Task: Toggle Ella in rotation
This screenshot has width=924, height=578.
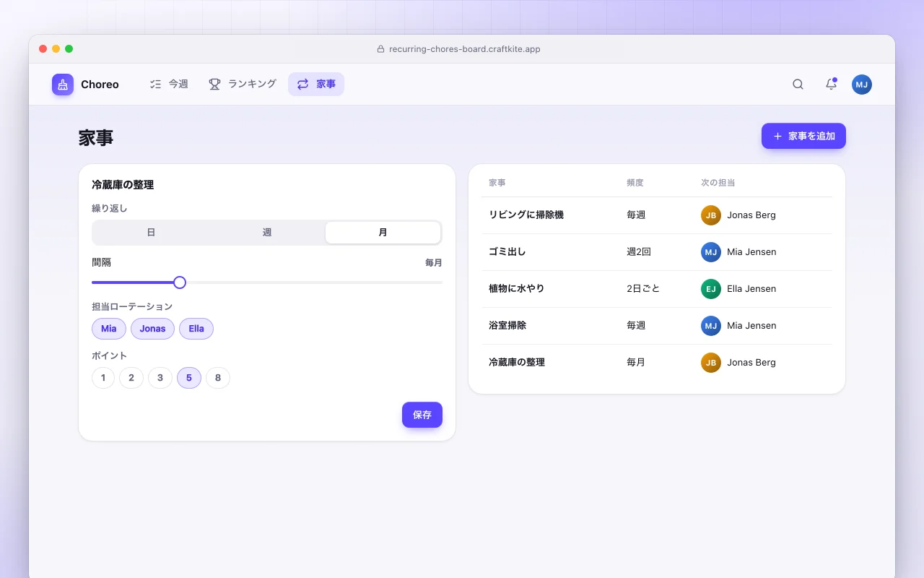Action: click(196, 329)
